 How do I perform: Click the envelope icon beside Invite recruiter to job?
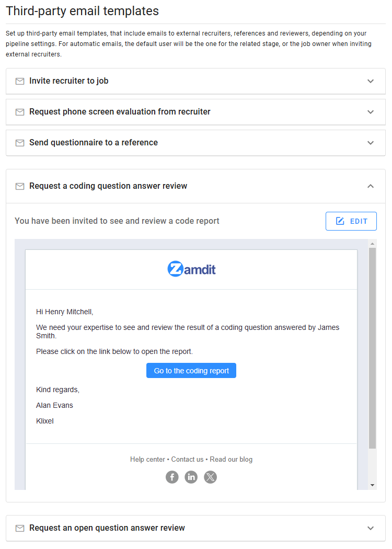20,81
